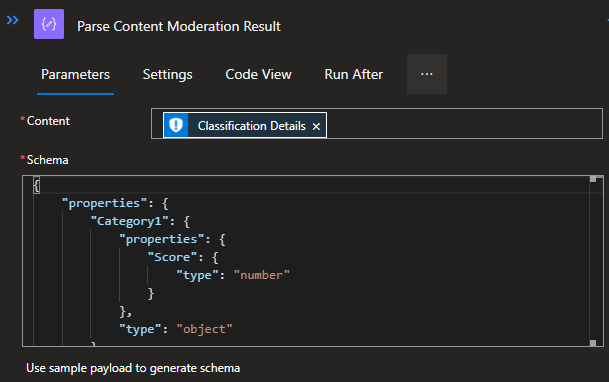Click the "Score" key in schema

pos(172,257)
